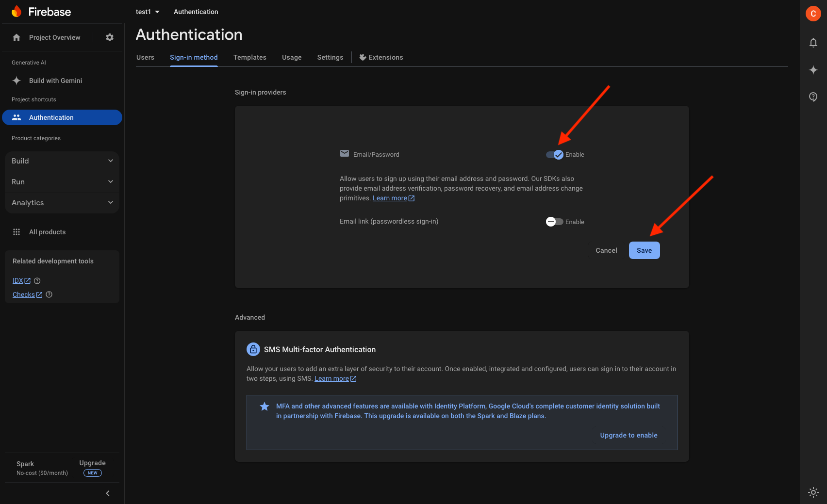Click the Email/Password envelope icon
The width and height of the screenshot is (827, 504).
345,154
